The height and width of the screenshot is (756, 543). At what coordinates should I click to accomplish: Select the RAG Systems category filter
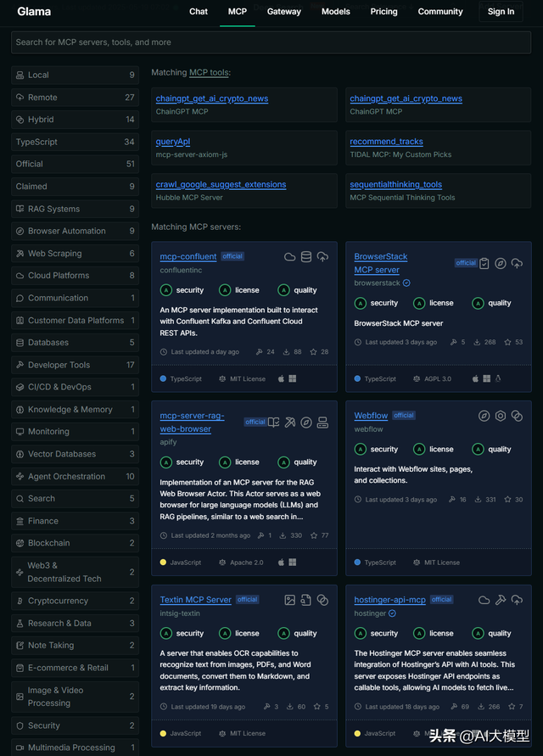coord(75,209)
